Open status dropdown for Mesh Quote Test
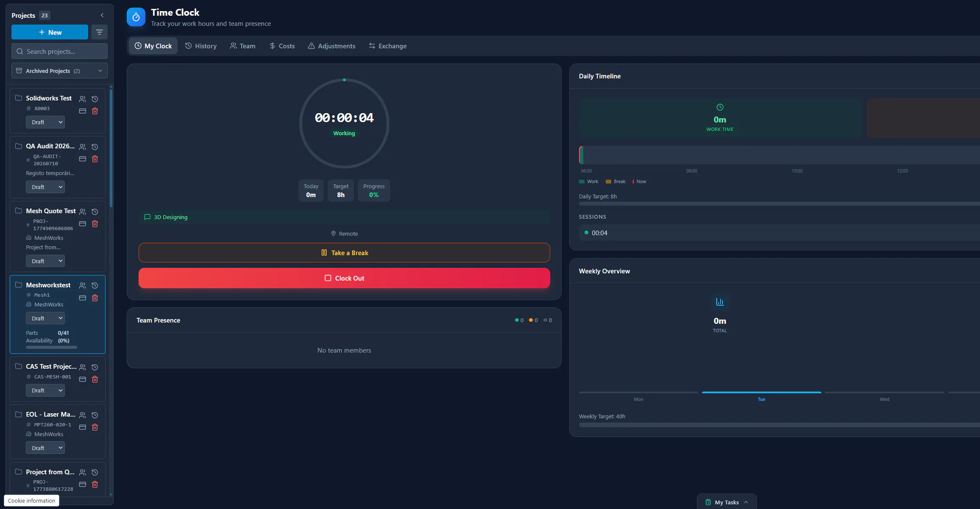Viewport: 980px width, 509px height. pos(45,261)
